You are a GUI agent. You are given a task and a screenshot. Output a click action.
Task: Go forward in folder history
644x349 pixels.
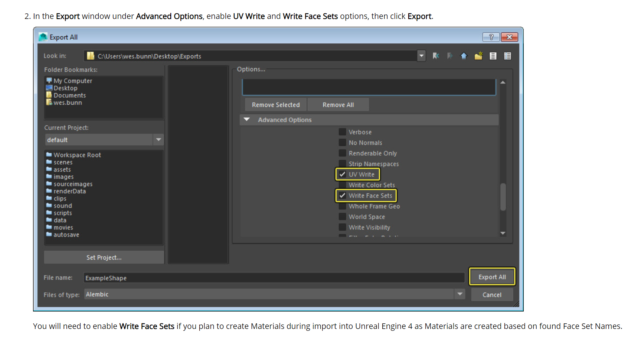[450, 56]
